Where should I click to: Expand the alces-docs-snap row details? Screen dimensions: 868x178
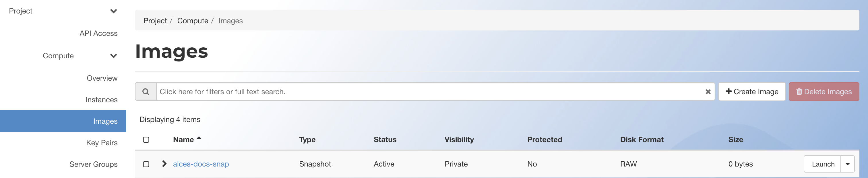pos(164,164)
